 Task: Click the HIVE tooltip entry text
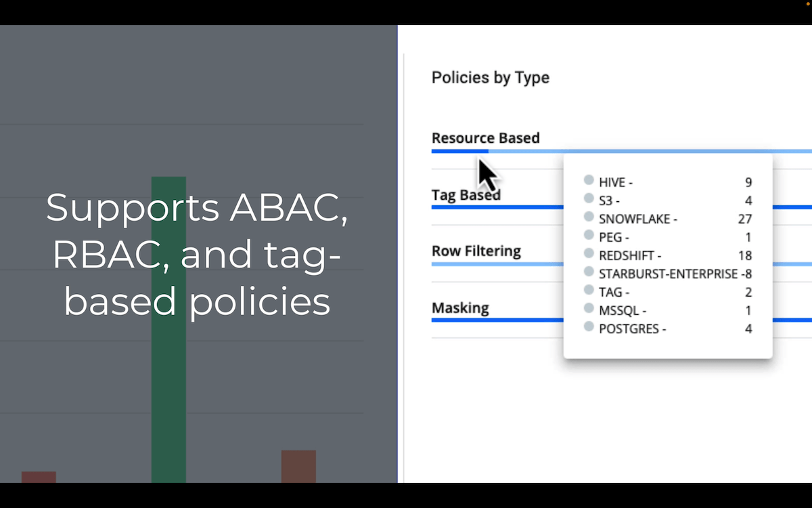(616, 182)
